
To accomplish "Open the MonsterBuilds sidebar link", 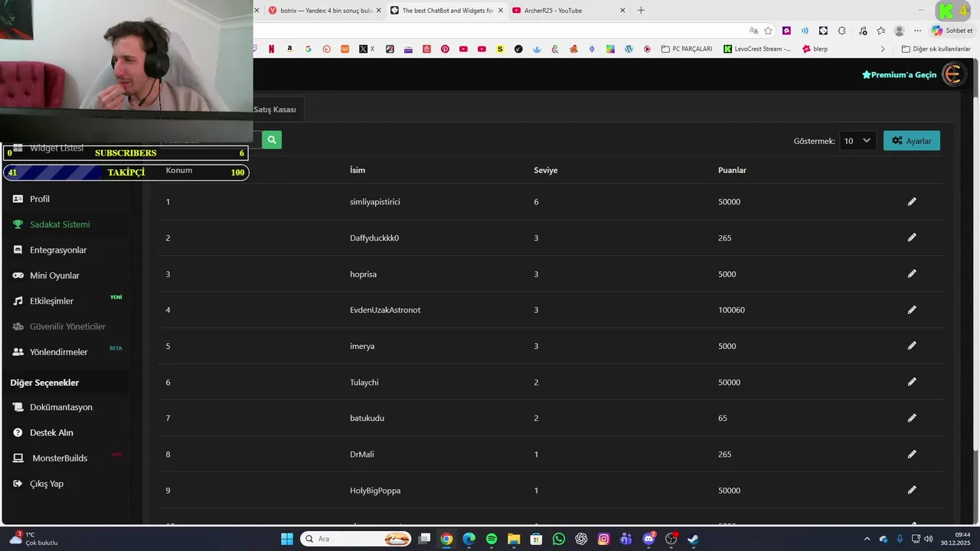I will [60, 458].
